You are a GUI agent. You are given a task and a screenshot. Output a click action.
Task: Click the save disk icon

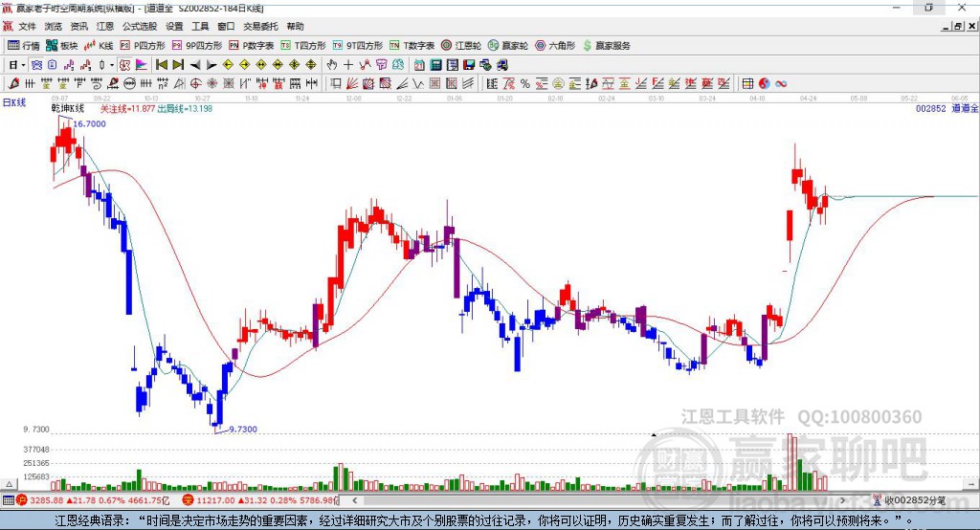(469, 65)
